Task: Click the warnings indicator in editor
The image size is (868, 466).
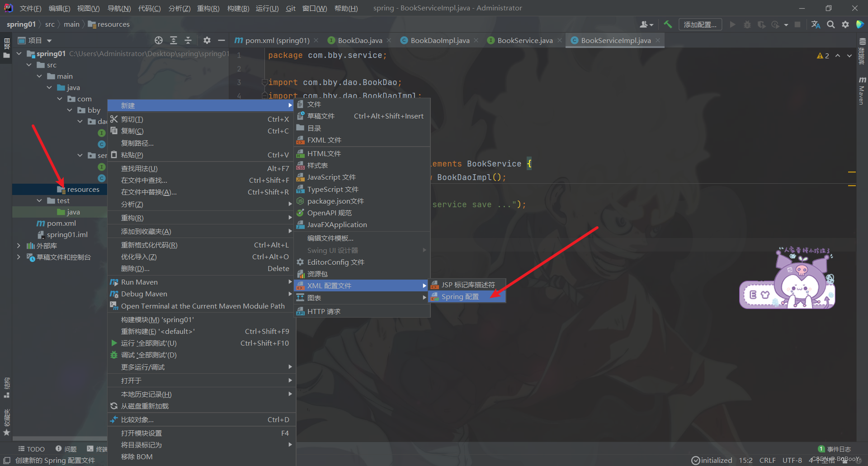Action: click(x=823, y=56)
